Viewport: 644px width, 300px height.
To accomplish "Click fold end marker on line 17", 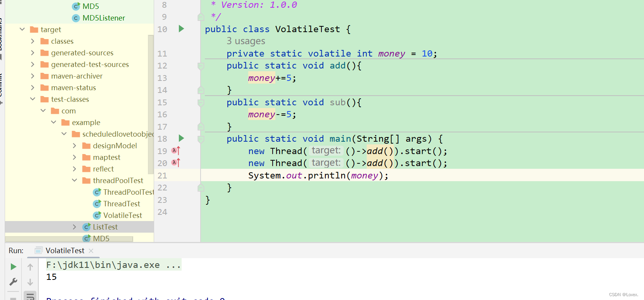I will pyautogui.click(x=201, y=127).
